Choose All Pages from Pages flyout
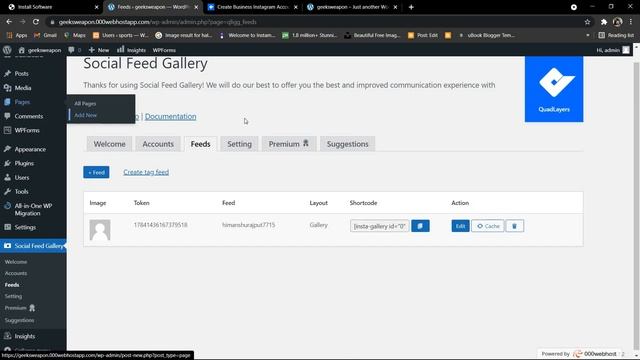This screenshot has height=360, width=640. click(x=85, y=104)
